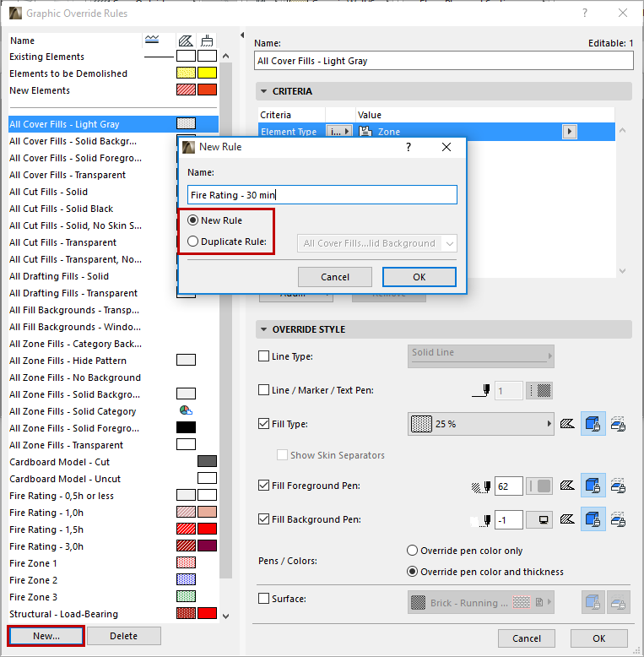Viewport: 644px width, 657px height.
Task: Select the New Elements rule
Action: (113, 90)
